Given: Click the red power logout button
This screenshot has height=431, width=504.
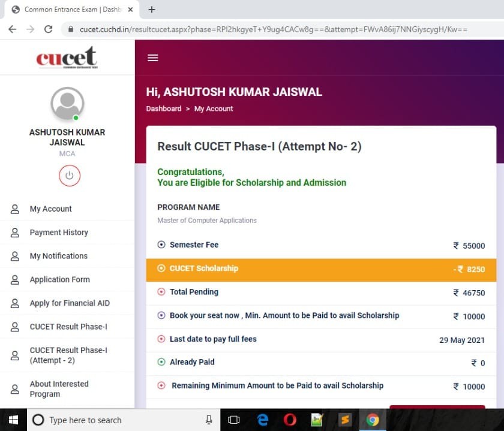Looking at the screenshot, I should point(70,176).
